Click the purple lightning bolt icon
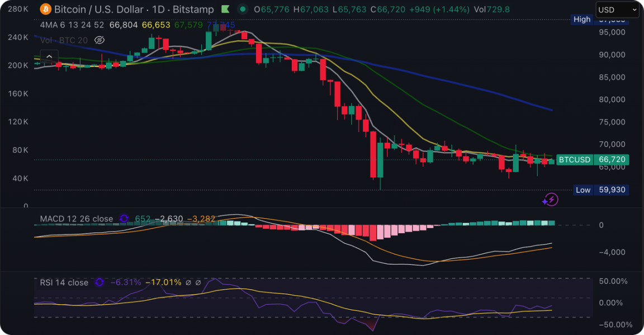644x335 pixels. pyautogui.click(x=550, y=200)
